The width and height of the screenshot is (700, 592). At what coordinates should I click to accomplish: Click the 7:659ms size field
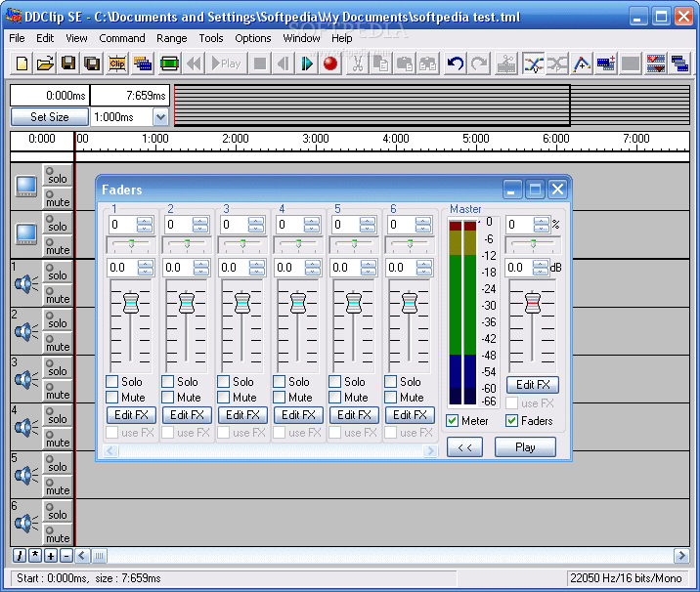coord(130,96)
